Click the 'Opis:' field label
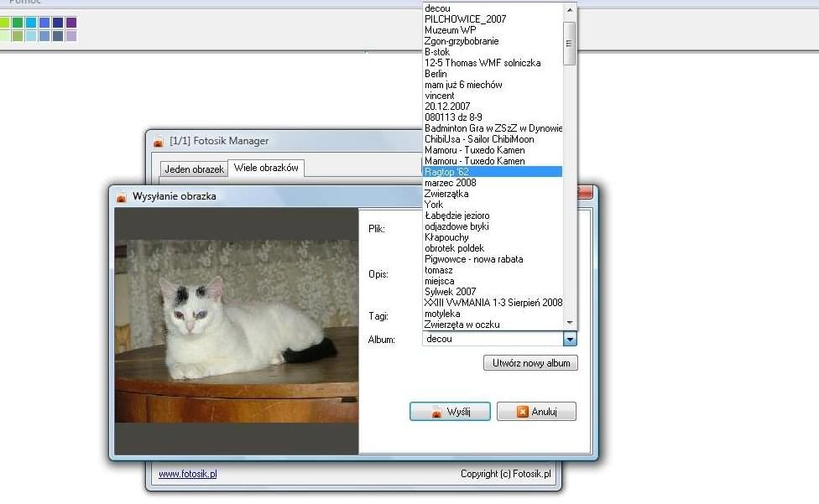 point(378,274)
